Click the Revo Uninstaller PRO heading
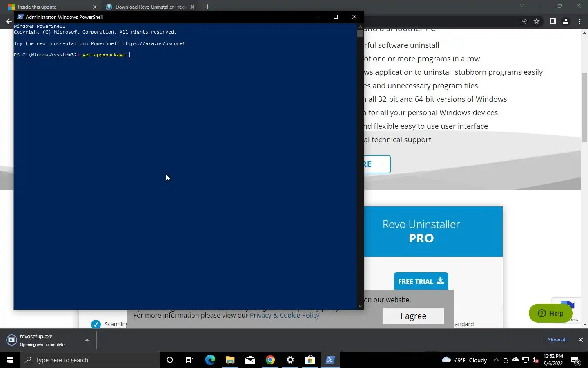 [421, 231]
